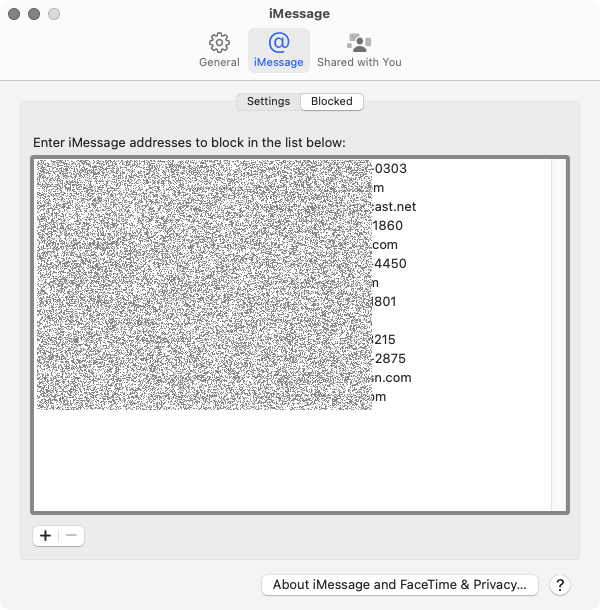
Task: Add a blocked address with plus button
Action: (46, 536)
